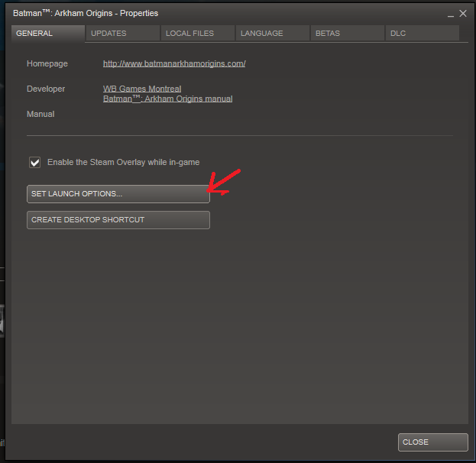This screenshot has width=476, height=463.
Task: Open the Betas tab
Action: pyautogui.click(x=348, y=33)
